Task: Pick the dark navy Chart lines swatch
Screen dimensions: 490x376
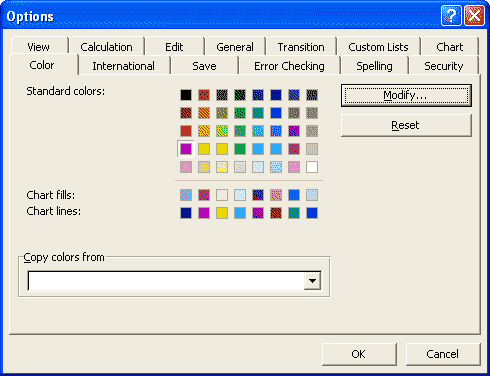Action: click(x=186, y=213)
